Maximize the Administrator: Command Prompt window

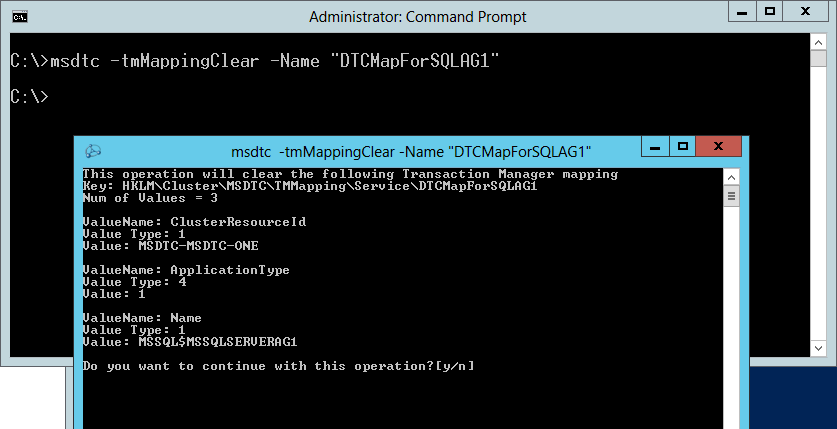coord(770,13)
